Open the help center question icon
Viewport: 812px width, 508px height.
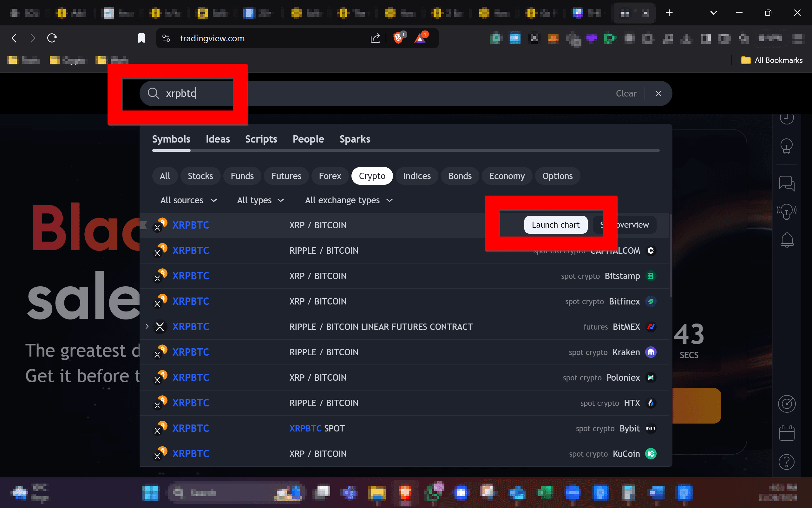pyautogui.click(x=787, y=462)
